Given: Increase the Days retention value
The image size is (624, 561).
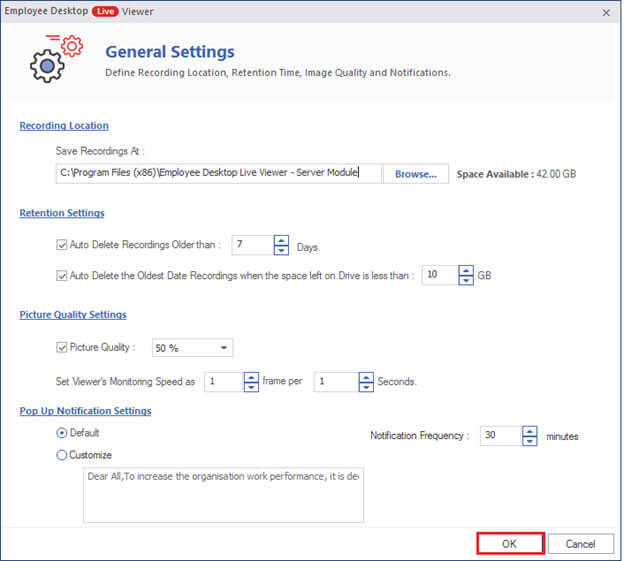Looking at the screenshot, I should pyautogui.click(x=281, y=240).
